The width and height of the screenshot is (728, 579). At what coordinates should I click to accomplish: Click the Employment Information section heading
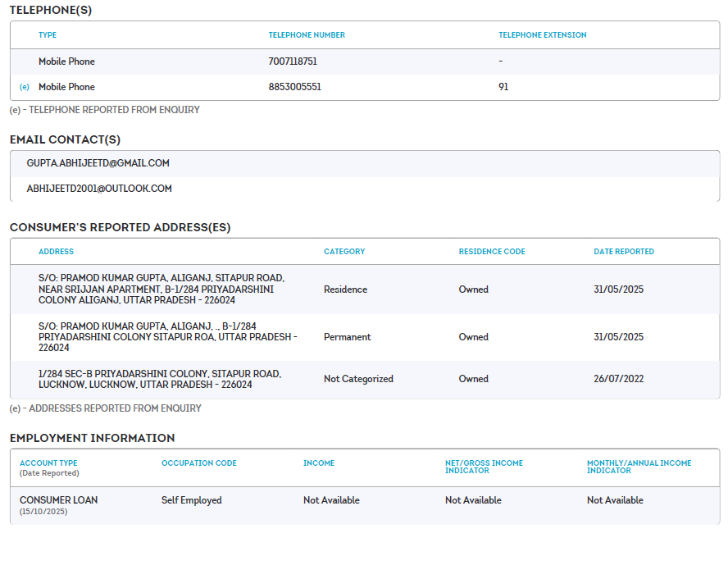(92, 438)
